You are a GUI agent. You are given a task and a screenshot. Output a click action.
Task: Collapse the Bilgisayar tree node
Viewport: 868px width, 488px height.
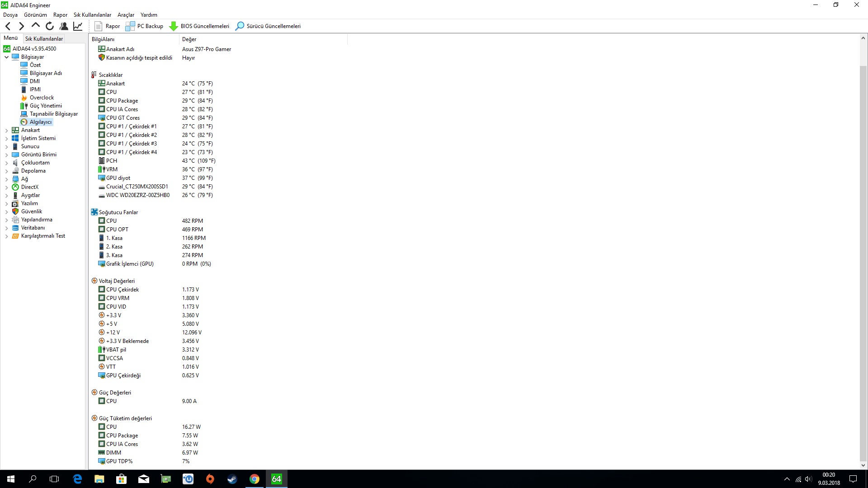click(7, 57)
